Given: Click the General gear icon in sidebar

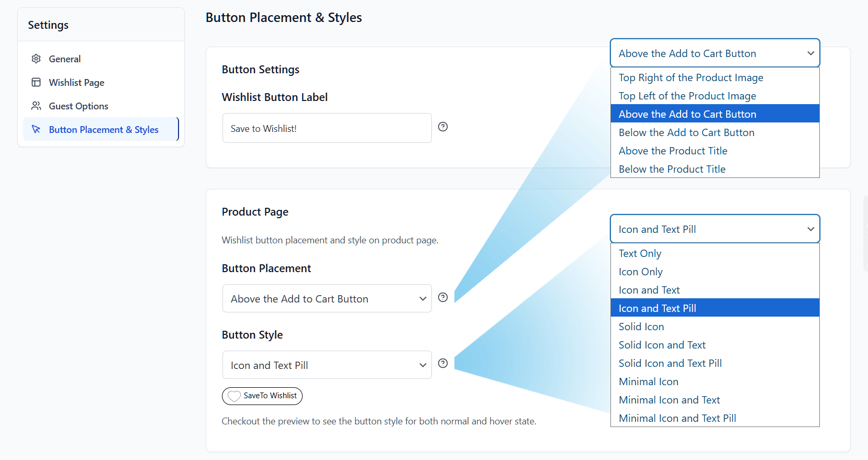Looking at the screenshot, I should (x=36, y=59).
